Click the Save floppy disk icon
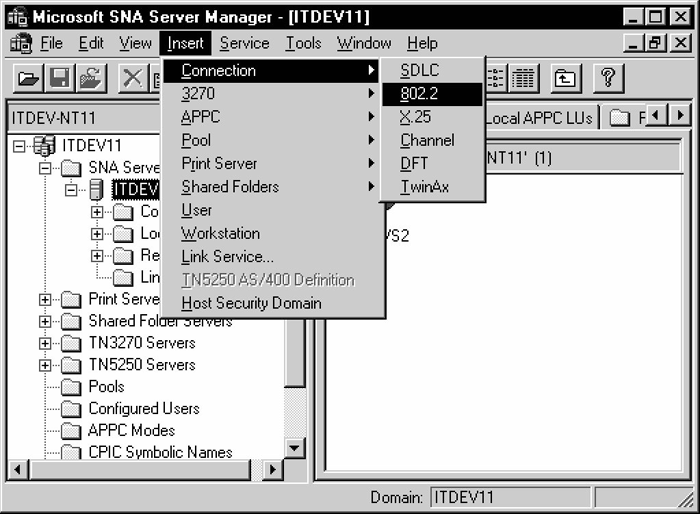700x514 pixels. (59, 78)
